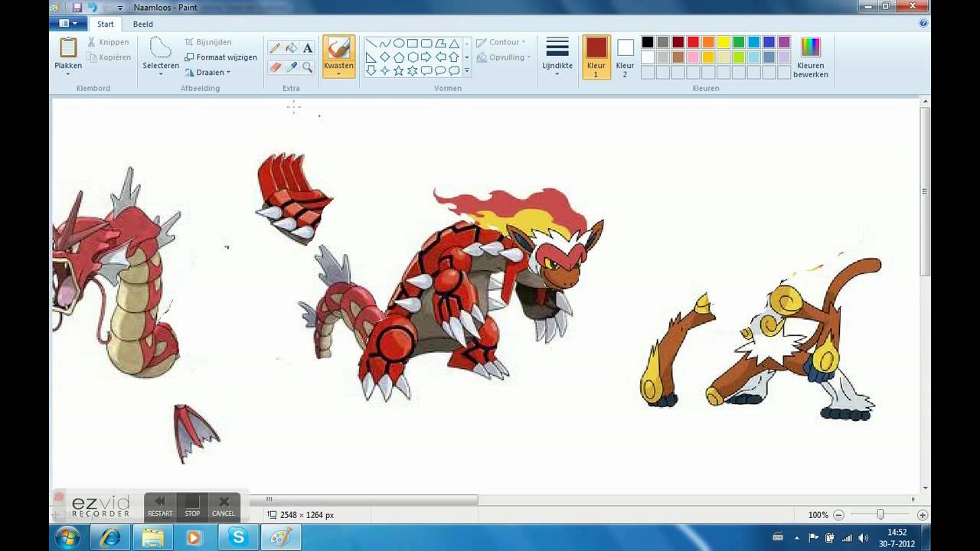Pick the black color swatch
Viewport: 980px width, 551px height.
tap(648, 42)
